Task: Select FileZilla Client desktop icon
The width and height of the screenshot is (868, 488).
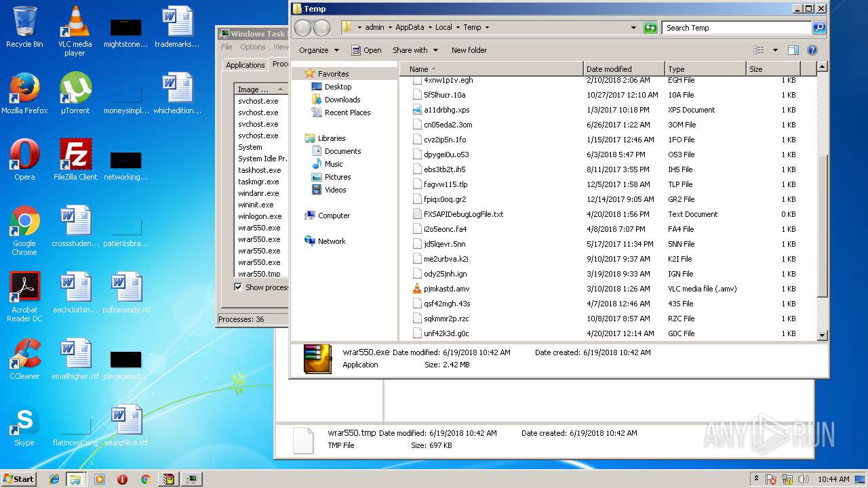Action: click(75, 160)
